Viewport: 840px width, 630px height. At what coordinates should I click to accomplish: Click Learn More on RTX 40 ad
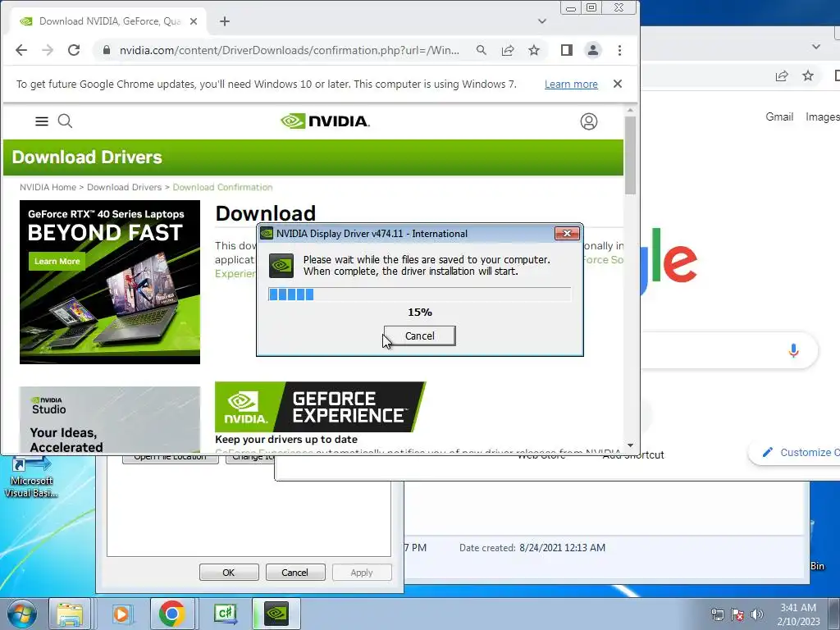[57, 262]
